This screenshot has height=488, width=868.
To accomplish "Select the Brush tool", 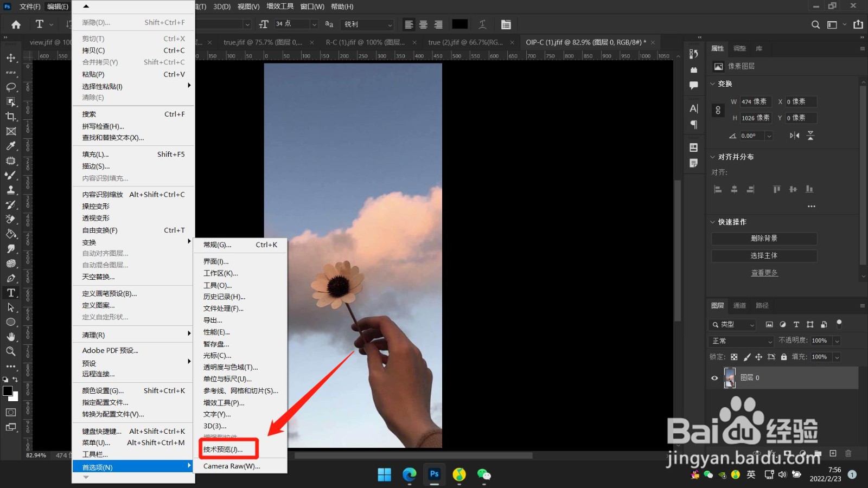I will pos(11,175).
